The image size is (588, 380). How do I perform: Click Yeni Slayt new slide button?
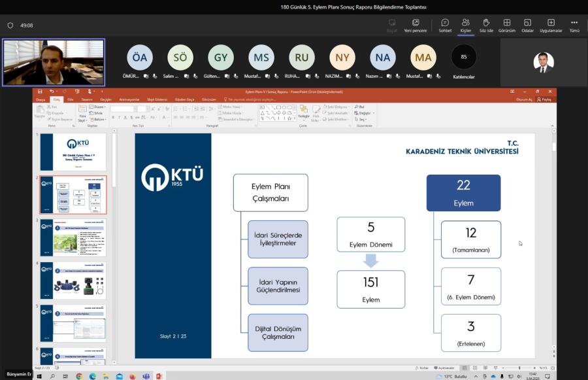(82, 114)
